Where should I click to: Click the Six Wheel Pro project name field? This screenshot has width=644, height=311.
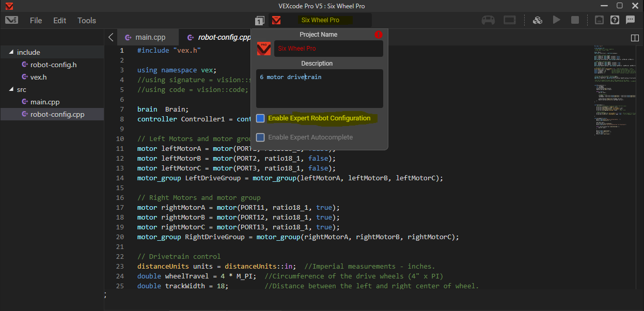[x=328, y=49]
